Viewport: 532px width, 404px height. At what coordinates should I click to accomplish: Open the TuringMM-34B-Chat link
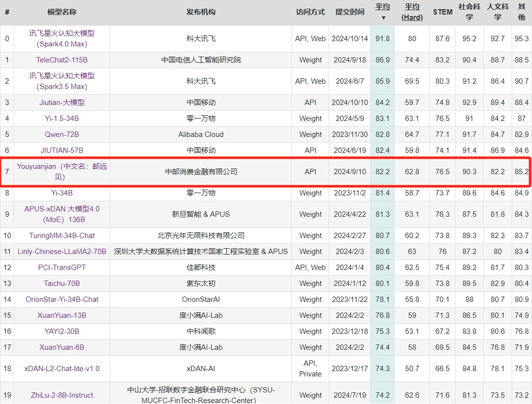pos(62,236)
